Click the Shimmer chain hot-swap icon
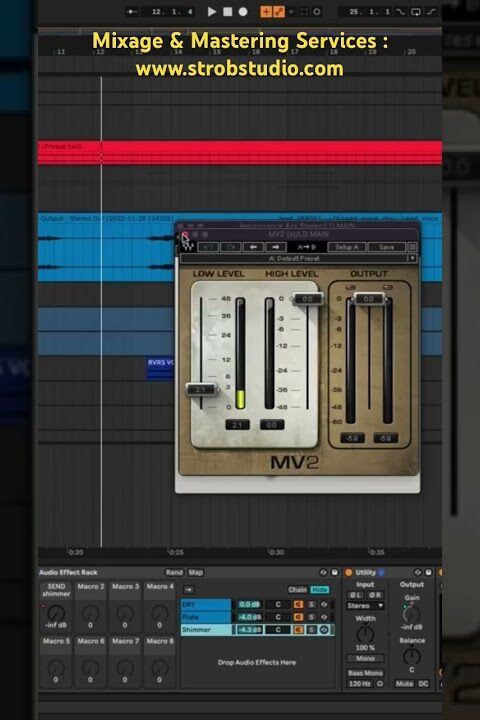 [324, 630]
